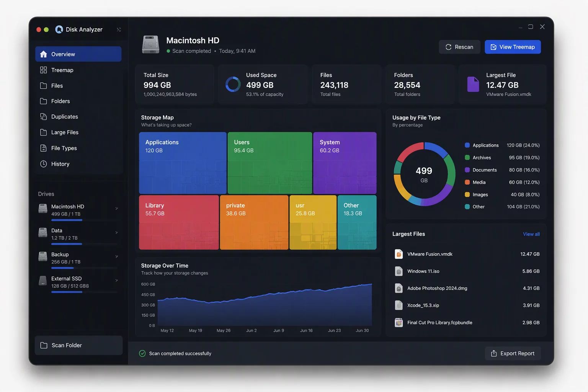The image size is (588, 392).
Task: Click the Xcode_15.3.xip file icon
Action: (399, 305)
